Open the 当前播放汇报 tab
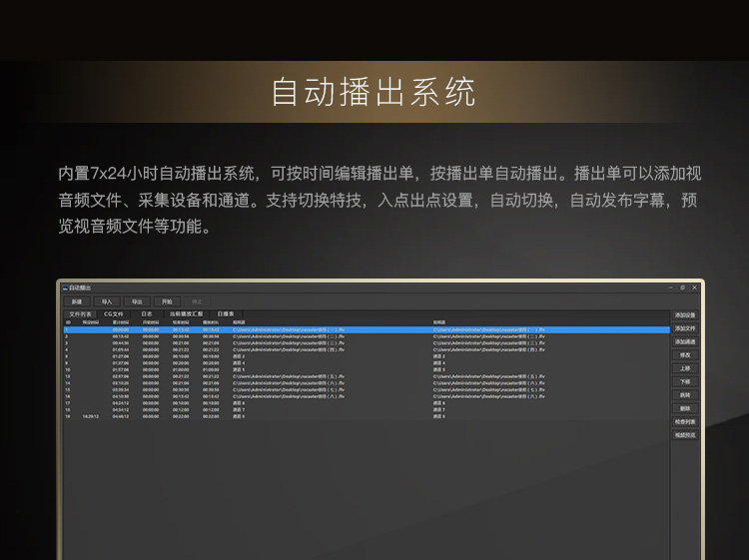The height and width of the screenshot is (560, 749). point(186,313)
